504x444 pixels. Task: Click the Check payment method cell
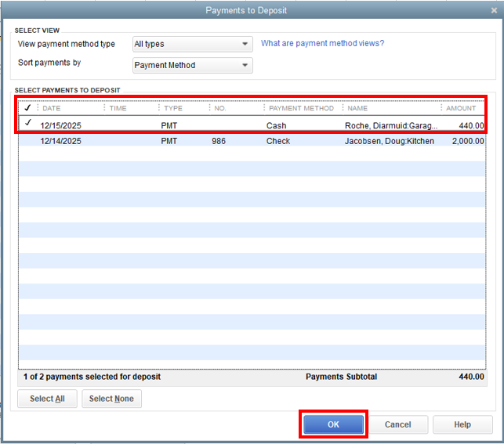[278, 141]
